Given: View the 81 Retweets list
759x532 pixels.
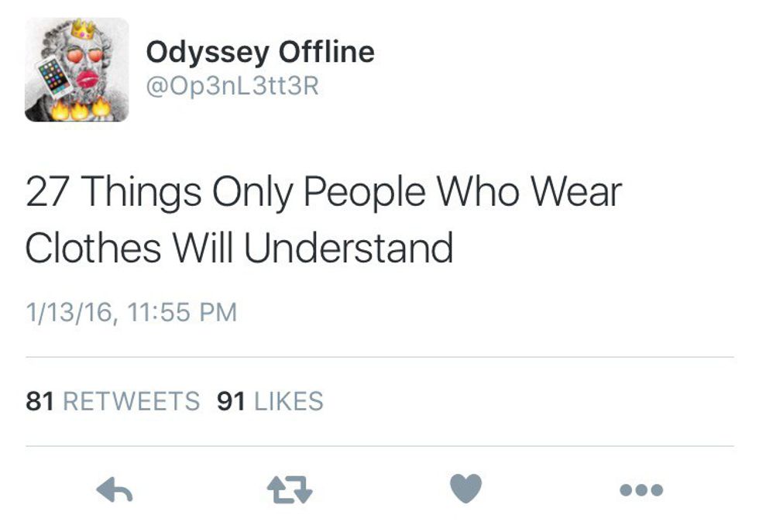Looking at the screenshot, I should [112, 401].
